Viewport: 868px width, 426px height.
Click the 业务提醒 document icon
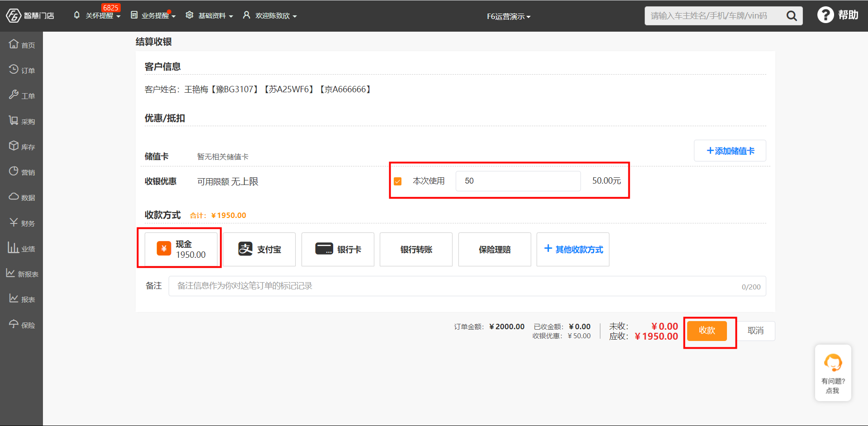click(x=134, y=15)
